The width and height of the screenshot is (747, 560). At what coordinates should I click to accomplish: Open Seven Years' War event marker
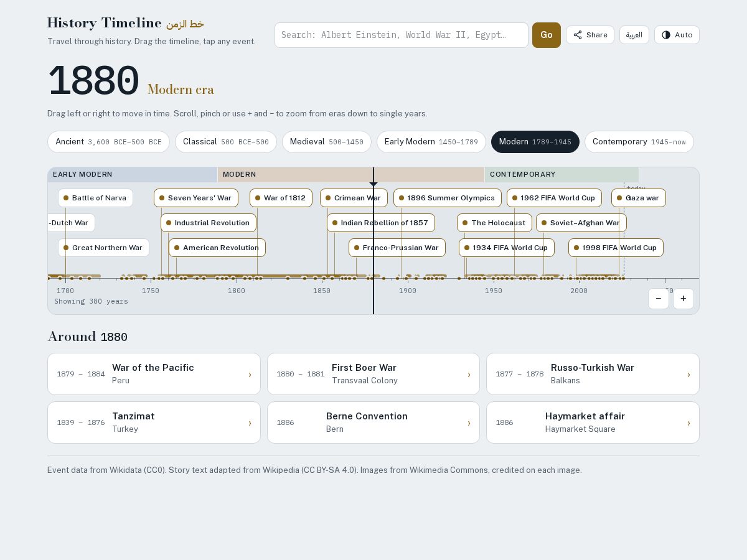click(x=196, y=198)
